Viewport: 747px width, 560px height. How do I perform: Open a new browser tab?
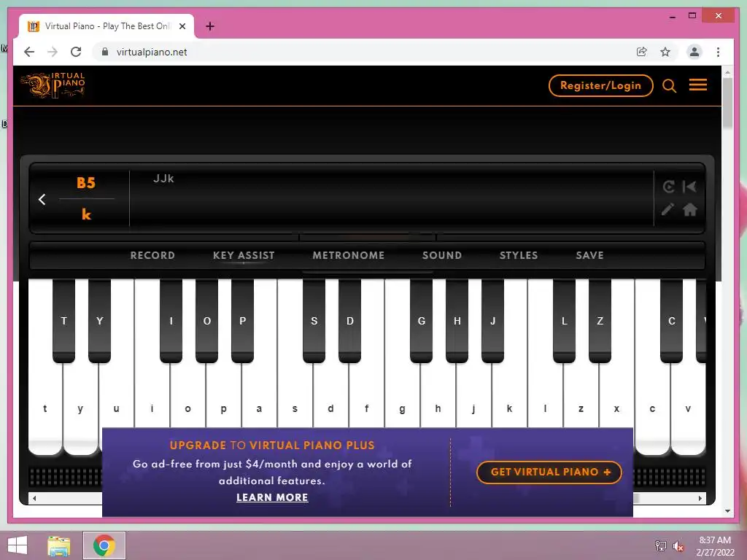coord(210,26)
